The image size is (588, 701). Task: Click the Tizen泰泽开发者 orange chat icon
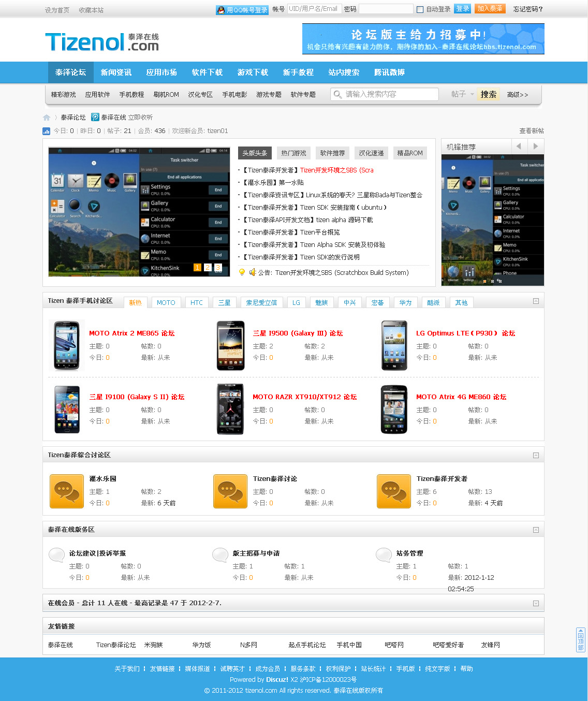click(x=394, y=491)
